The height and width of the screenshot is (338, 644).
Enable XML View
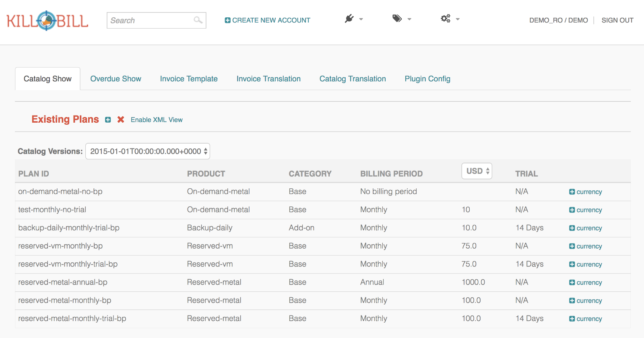pos(157,120)
